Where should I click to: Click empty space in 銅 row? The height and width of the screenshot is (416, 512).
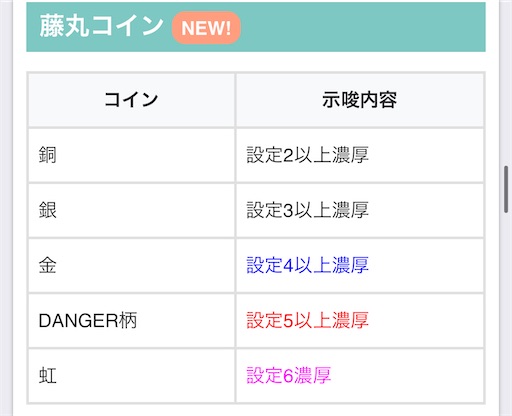pos(427,155)
